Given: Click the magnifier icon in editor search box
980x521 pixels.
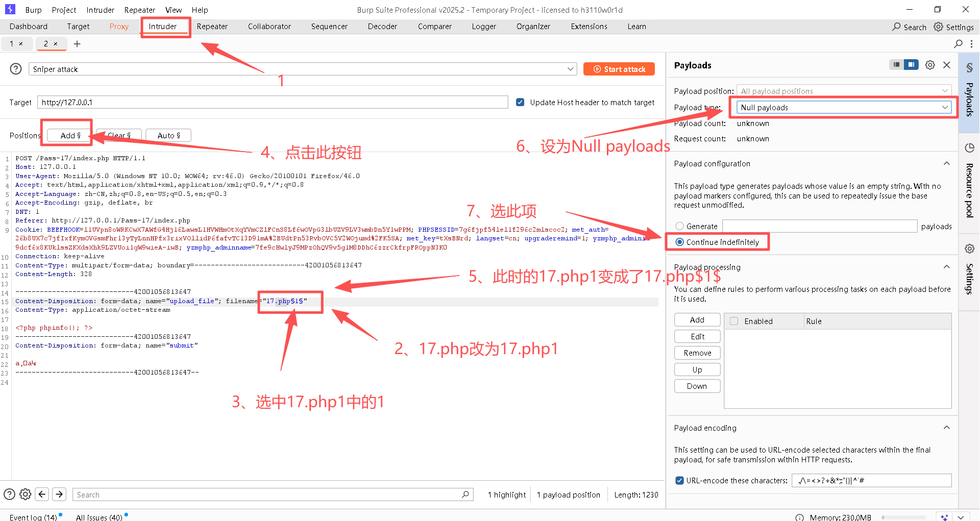Looking at the screenshot, I should 465,494.
